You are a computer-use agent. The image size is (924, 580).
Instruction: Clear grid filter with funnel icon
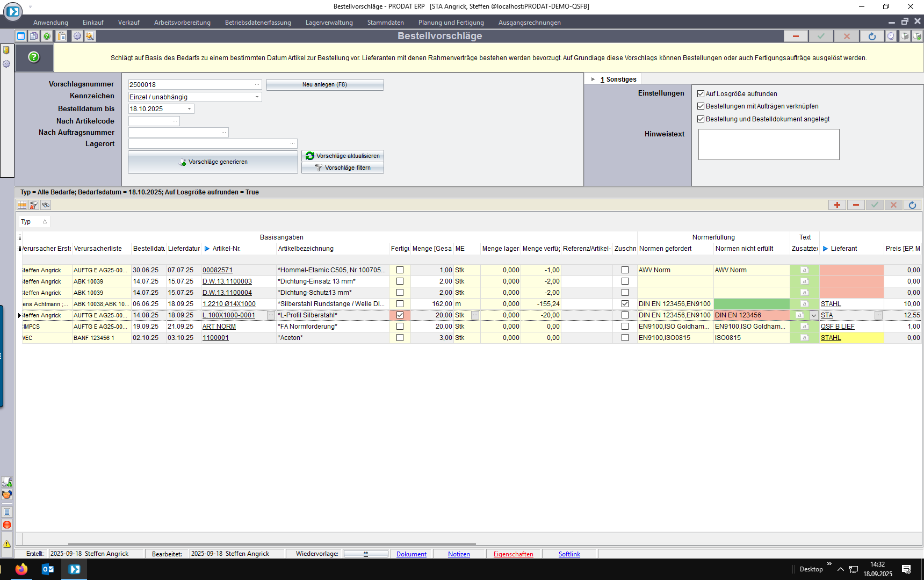pyautogui.click(x=34, y=205)
